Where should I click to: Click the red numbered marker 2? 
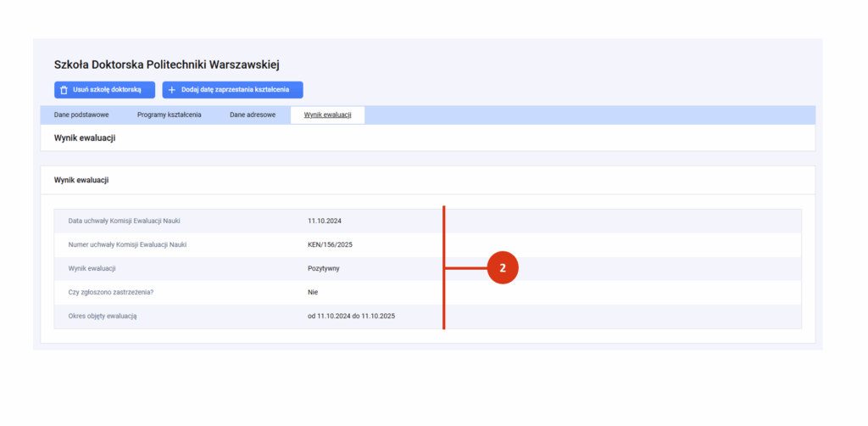(502, 268)
